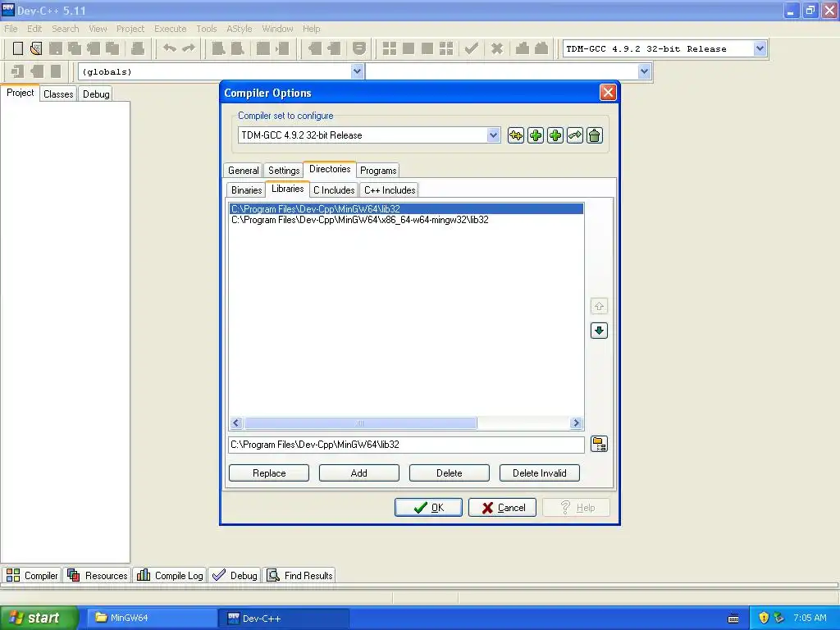Delete the selected compiler set

click(x=595, y=135)
